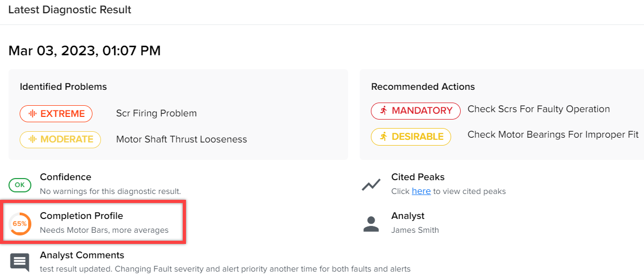Click the DESIRABLE action priority badge

point(411,137)
